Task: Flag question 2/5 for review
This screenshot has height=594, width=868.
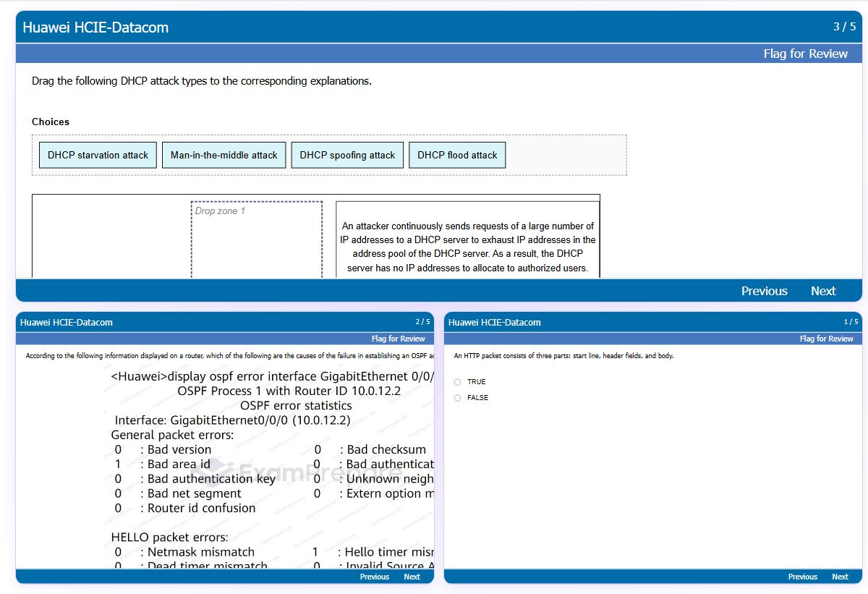Action: [399, 339]
